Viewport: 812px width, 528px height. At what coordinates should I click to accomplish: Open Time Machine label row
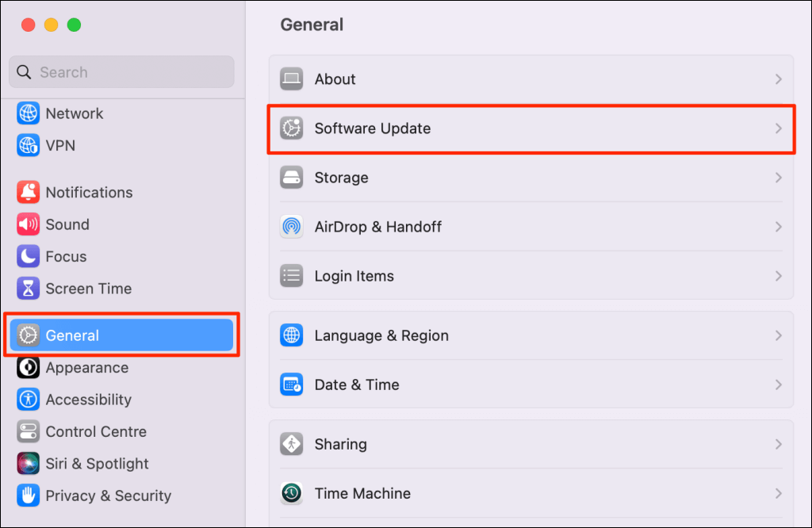[x=362, y=493]
